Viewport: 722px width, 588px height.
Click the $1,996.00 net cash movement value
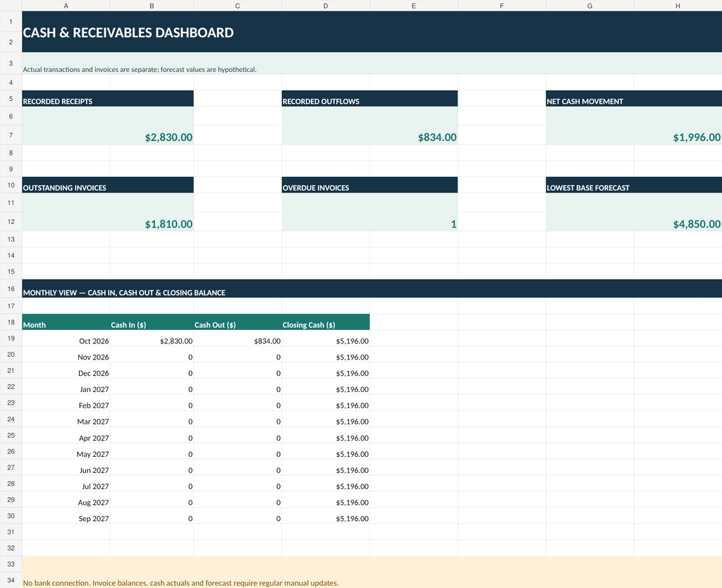coord(634,125)
